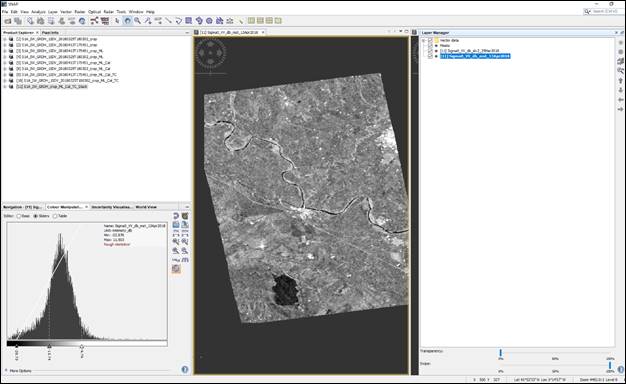Image resolution: width=626 pixels, height=384 pixels.
Task: Select the Table editor radio button
Action: [55, 216]
